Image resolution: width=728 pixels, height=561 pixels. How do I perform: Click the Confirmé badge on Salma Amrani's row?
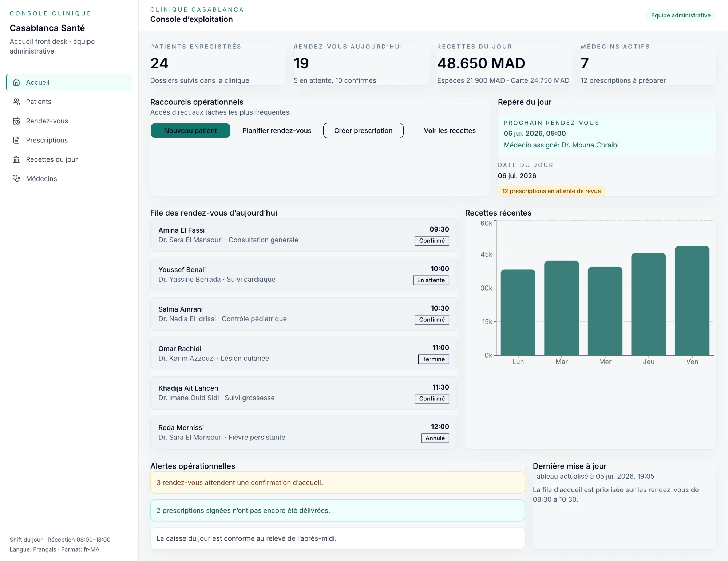[x=432, y=320]
